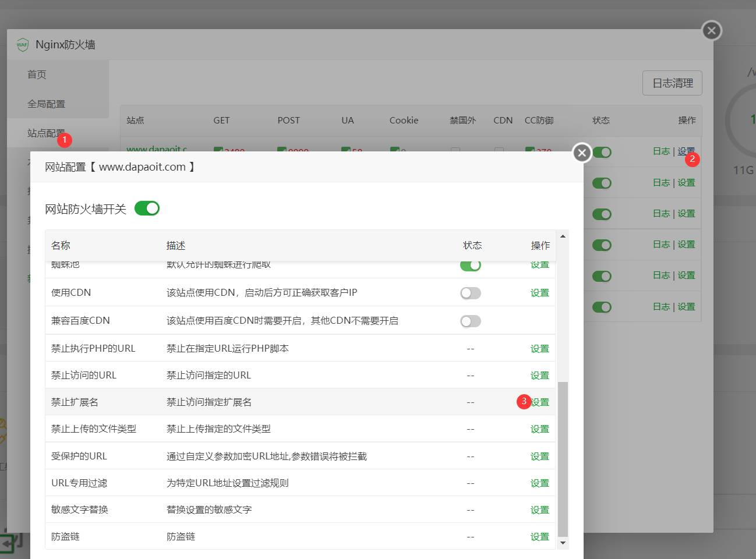Click description 禁止上传指定的文件类型
This screenshot has width=756, height=559.
tap(218, 429)
